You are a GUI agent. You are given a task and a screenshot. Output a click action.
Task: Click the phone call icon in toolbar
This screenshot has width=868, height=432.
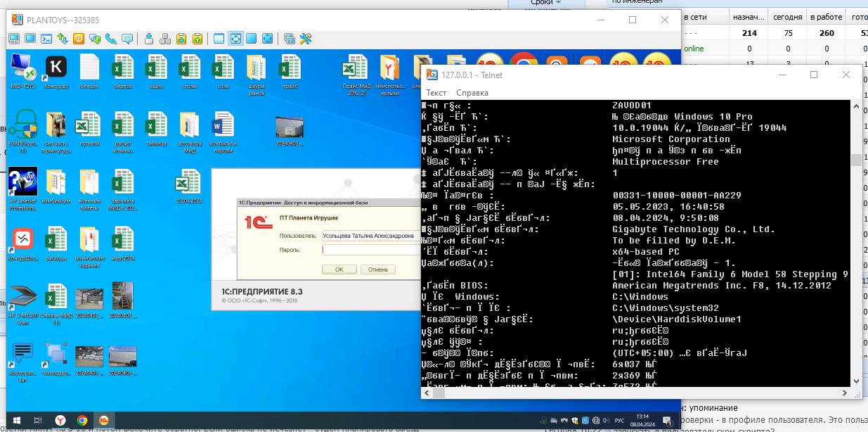point(111,39)
